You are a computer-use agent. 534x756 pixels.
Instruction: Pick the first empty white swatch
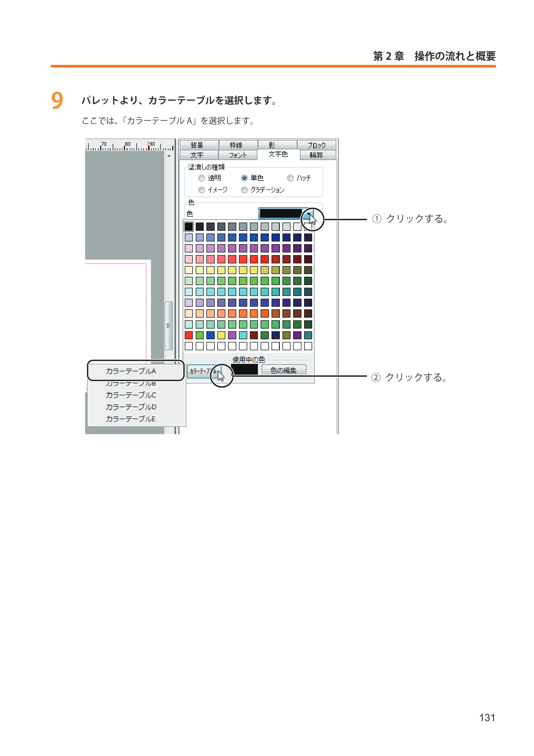[189, 346]
